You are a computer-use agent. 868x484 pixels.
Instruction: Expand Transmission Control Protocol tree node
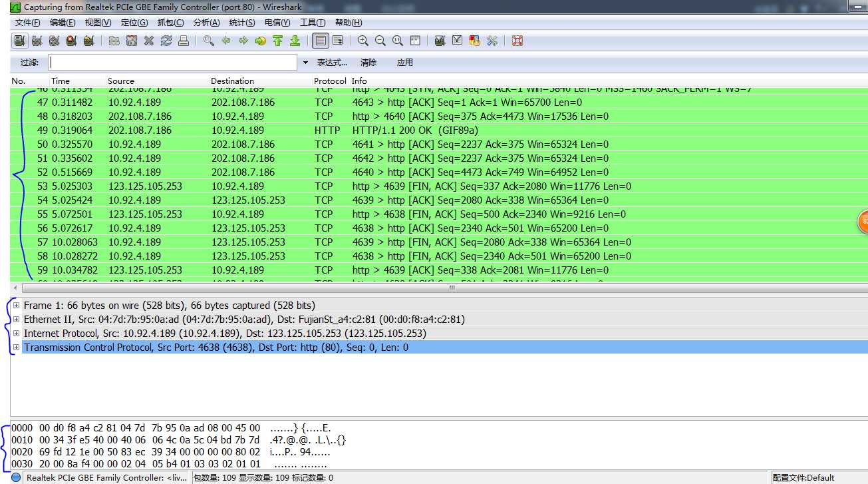coord(16,348)
